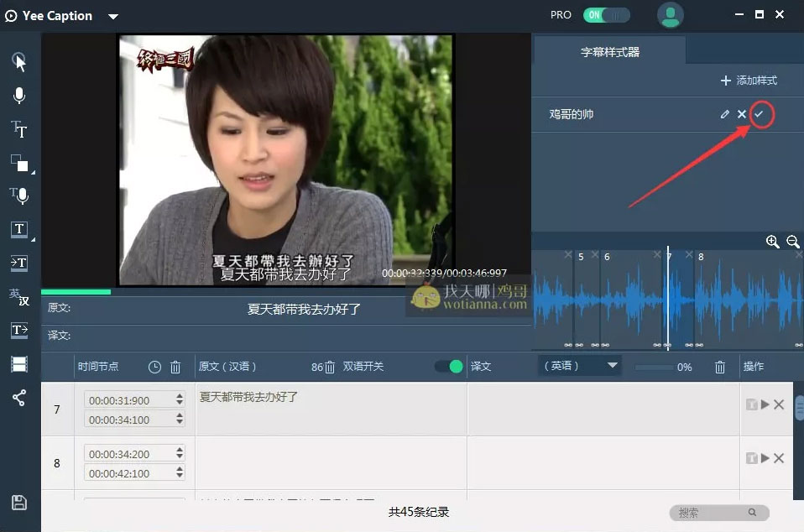Click the 操作 column header
The image size is (804, 532).
tap(754, 367)
